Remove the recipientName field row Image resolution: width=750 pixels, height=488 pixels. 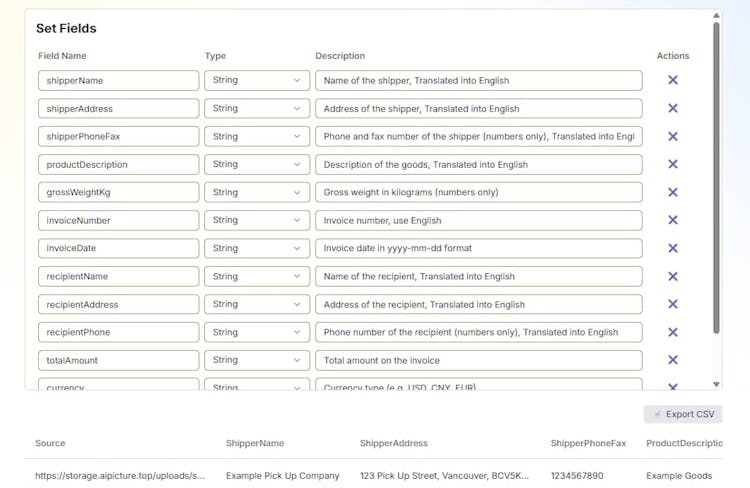tap(672, 276)
